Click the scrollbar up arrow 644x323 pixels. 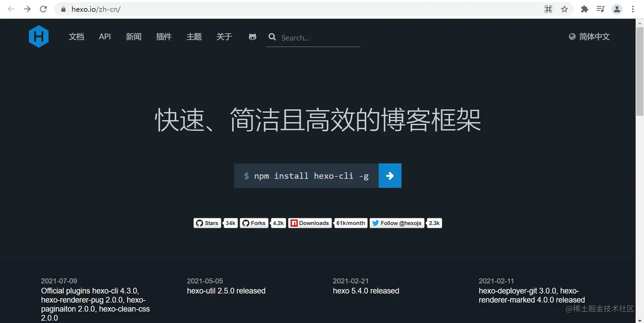pos(640,22)
